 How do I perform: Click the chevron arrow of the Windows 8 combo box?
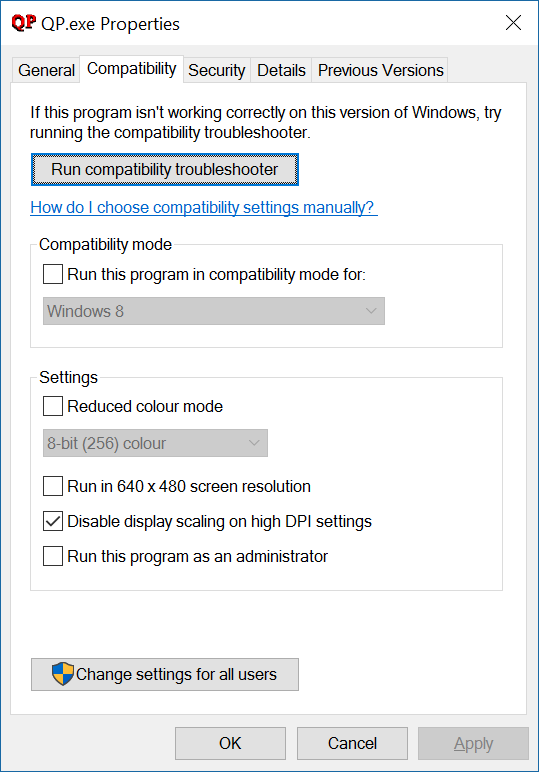371,311
